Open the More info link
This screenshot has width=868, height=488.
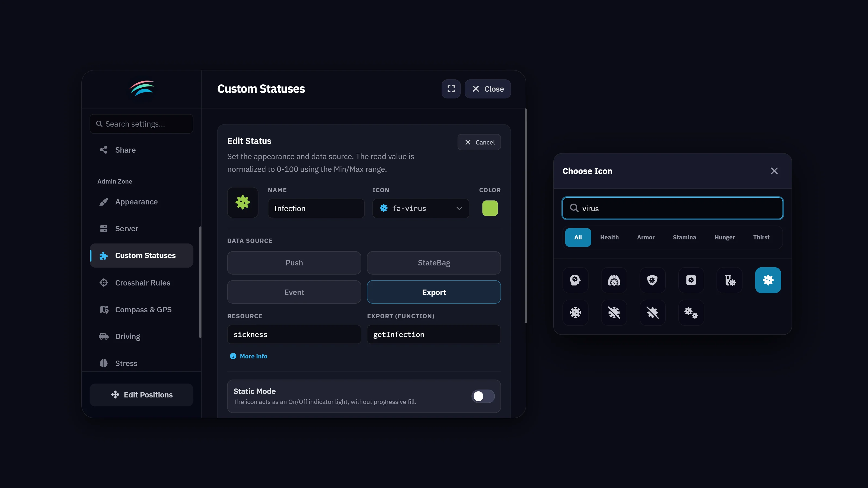click(x=249, y=356)
